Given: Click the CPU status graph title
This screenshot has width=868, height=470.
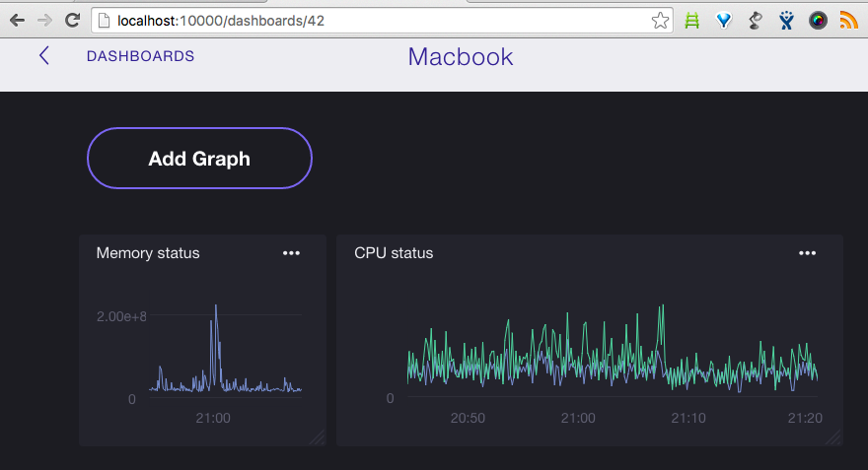Looking at the screenshot, I should pyautogui.click(x=394, y=252).
